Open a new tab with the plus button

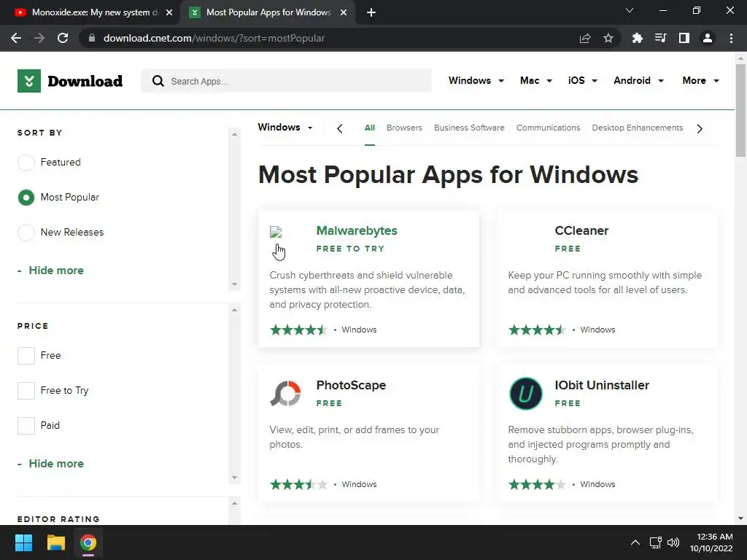[x=371, y=12]
